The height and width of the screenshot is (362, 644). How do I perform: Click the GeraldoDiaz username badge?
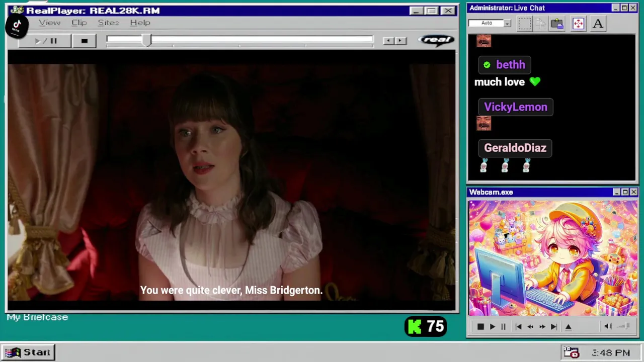click(x=515, y=148)
